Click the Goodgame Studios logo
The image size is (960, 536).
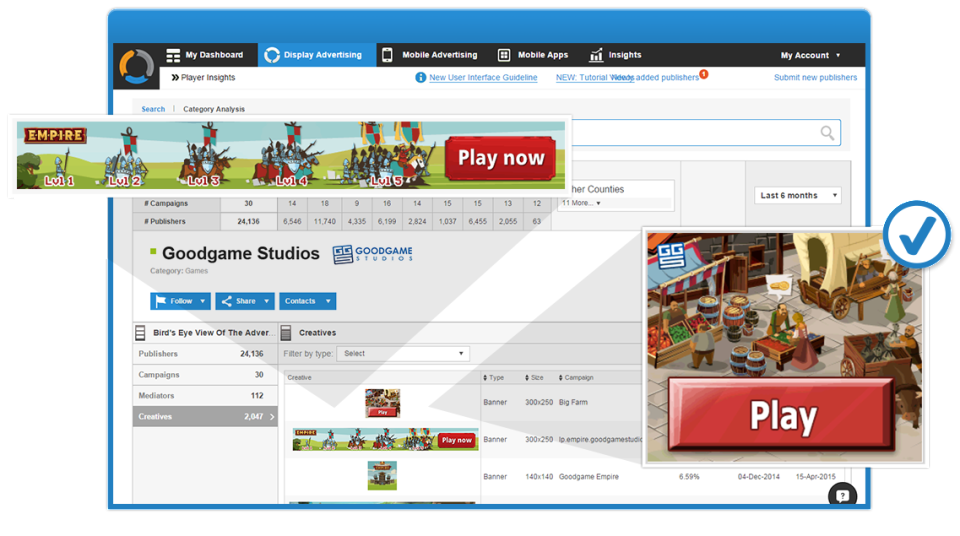tap(372, 254)
